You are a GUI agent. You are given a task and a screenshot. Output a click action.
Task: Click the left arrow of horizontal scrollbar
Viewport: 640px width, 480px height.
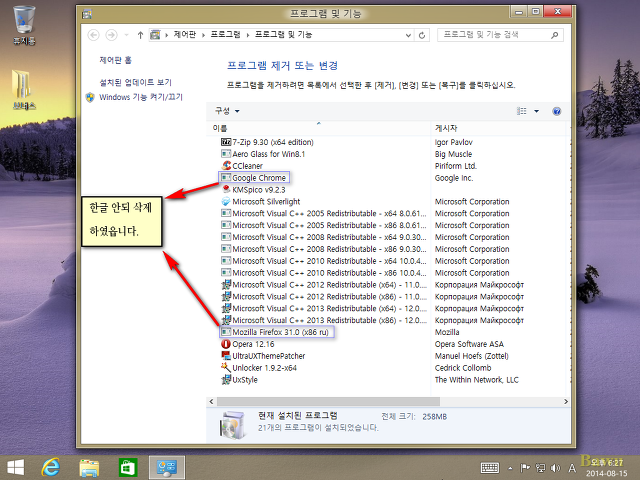click(x=211, y=402)
